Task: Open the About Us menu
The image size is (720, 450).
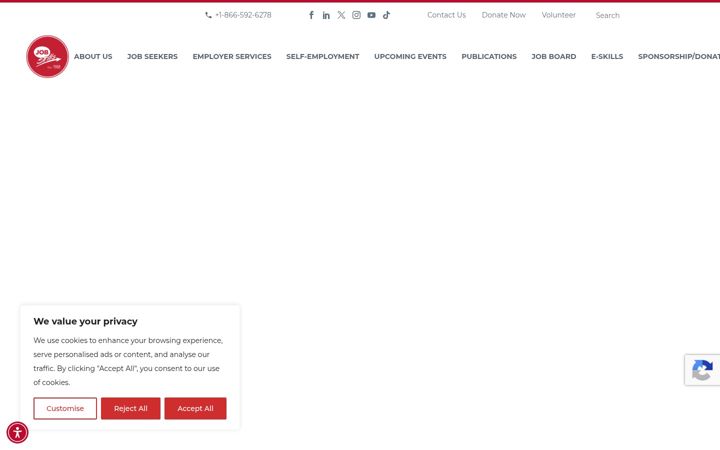Action: click(93, 56)
